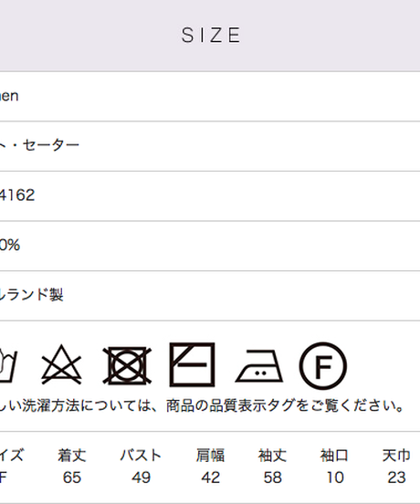Screen dimensions: 420x504
Task: Click the do-not-tumble-dry crossed icon
Action: click(127, 365)
